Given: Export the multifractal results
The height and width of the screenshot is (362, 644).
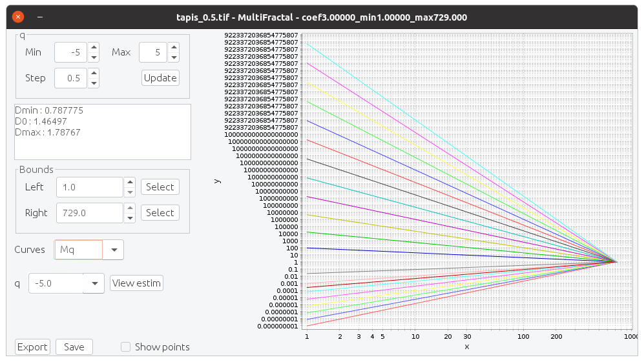Looking at the screenshot, I should (32, 347).
